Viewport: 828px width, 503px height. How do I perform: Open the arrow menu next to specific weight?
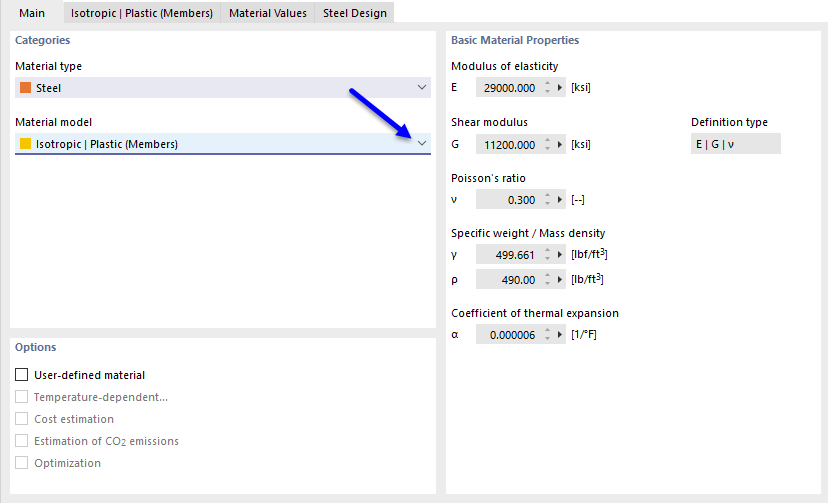click(560, 254)
